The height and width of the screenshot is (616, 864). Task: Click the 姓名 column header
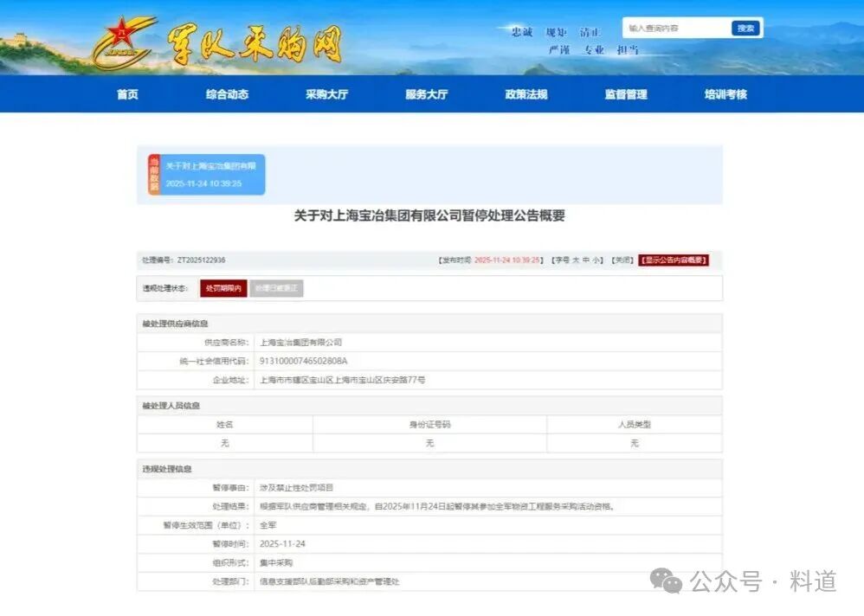pyautogui.click(x=225, y=425)
